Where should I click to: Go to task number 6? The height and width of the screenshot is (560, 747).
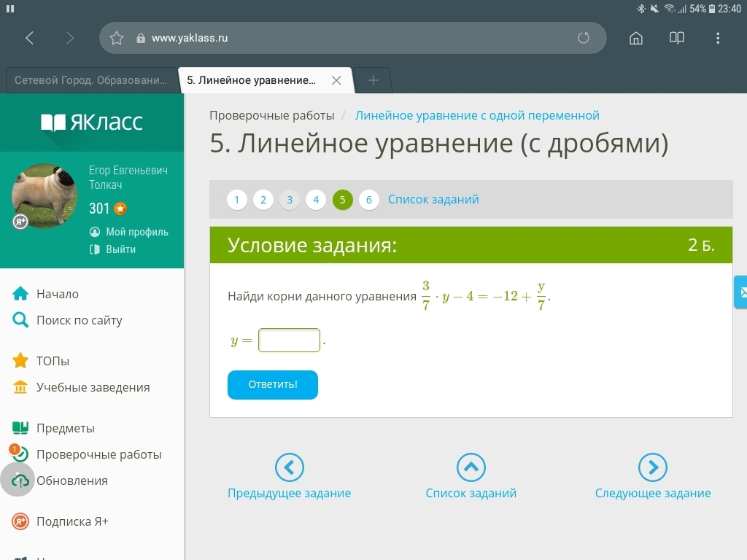pyautogui.click(x=368, y=200)
